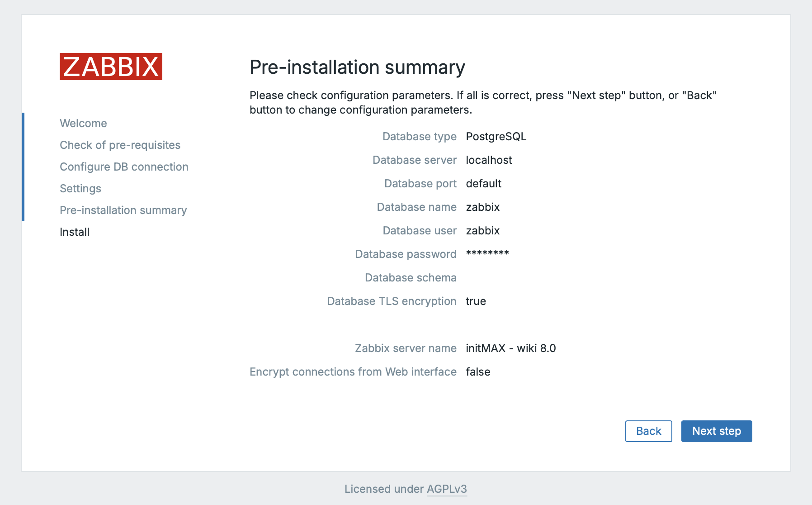Click the ZABBIX logo

[111, 67]
